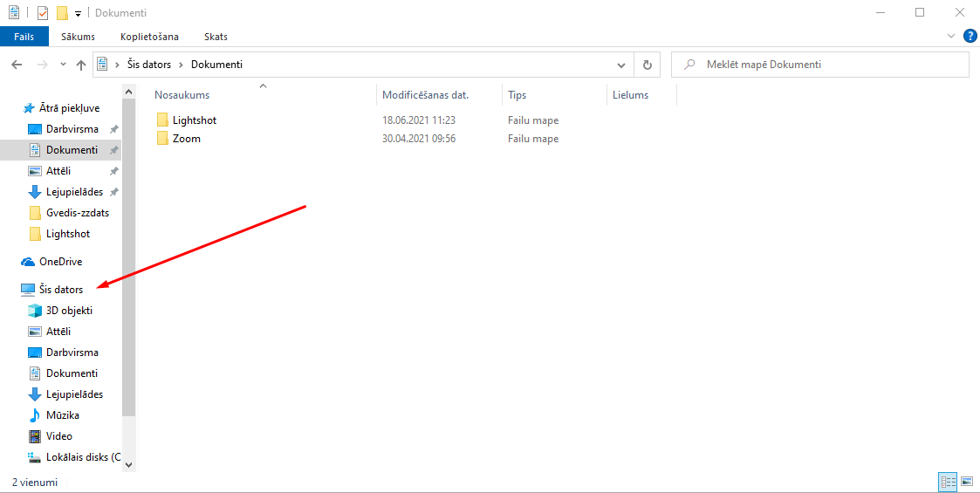
Task: Open the Customize Quick Access Toolbar dropdown
Action: coord(79,14)
